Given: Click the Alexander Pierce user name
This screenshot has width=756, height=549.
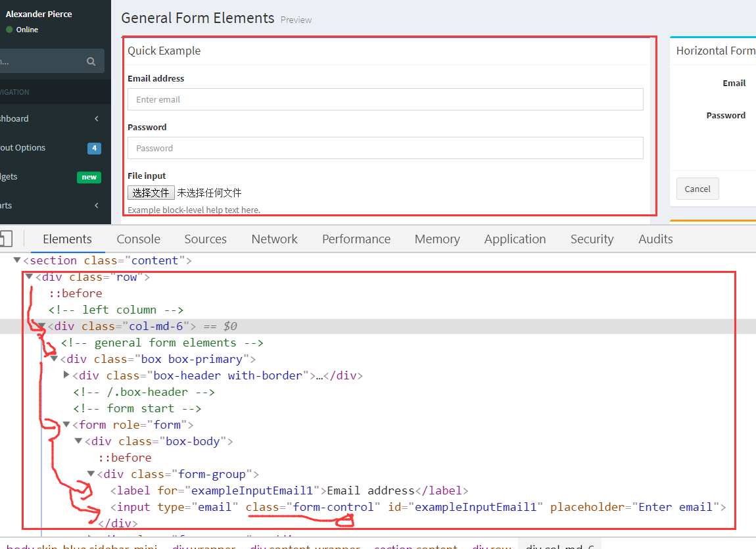Looking at the screenshot, I should (39, 14).
